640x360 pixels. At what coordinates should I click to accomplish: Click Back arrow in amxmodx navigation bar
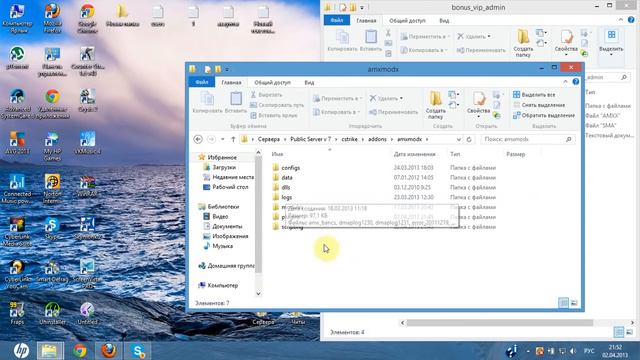click(x=198, y=139)
